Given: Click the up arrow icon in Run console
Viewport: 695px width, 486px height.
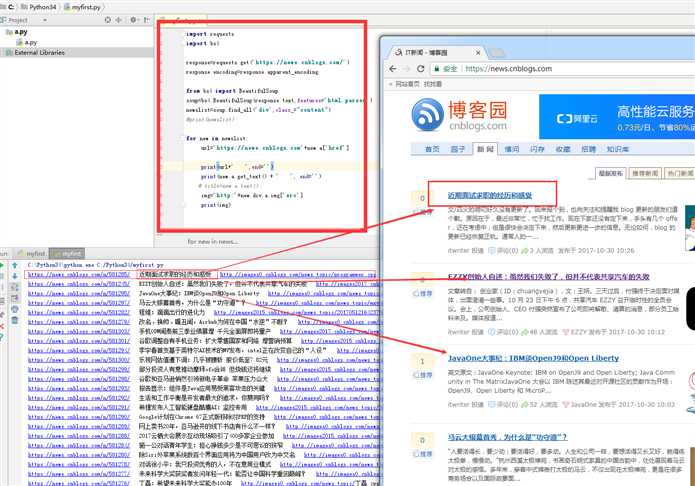Looking at the screenshot, I should click(x=15, y=265).
